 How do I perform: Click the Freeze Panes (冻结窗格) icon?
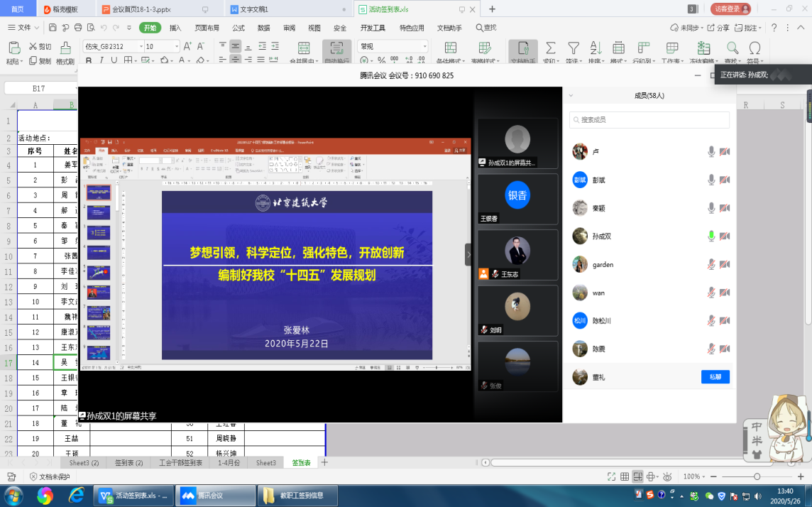(703, 48)
